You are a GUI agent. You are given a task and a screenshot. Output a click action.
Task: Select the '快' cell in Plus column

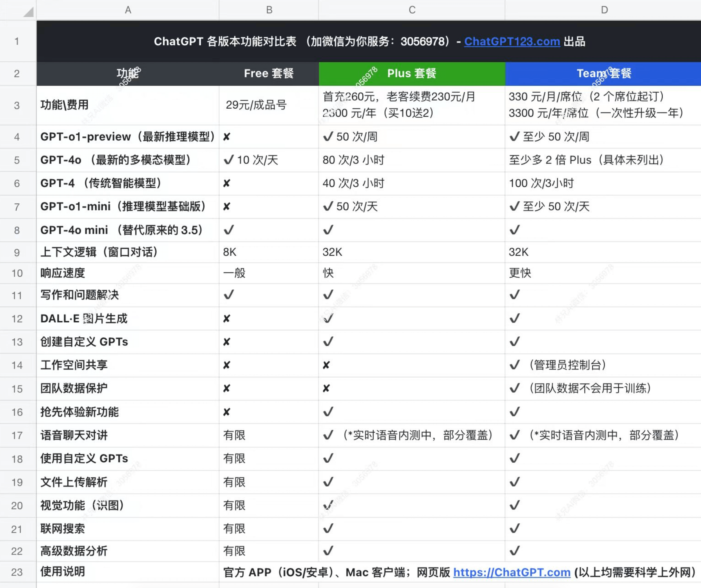coord(412,273)
